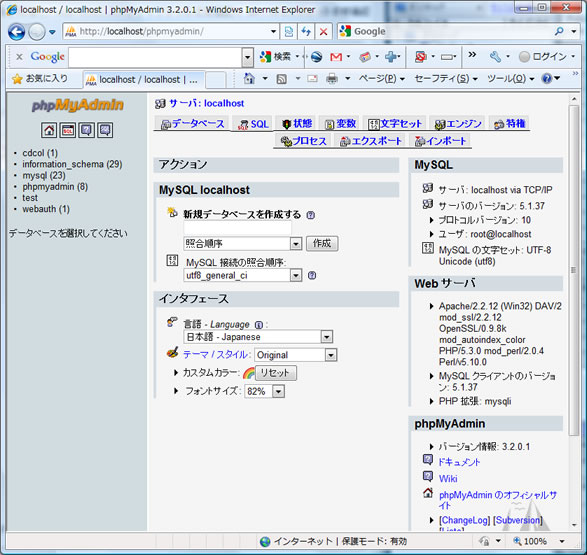
Task: Click the Gmail icon in Google toolbar
Action: tap(336, 57)
